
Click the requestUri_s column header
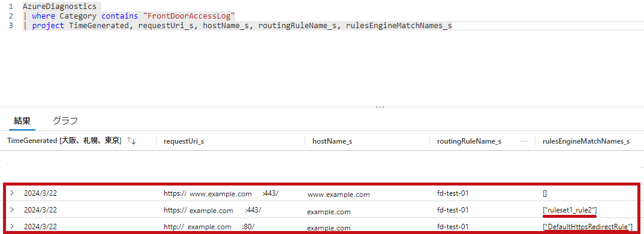tap(184, 141)
